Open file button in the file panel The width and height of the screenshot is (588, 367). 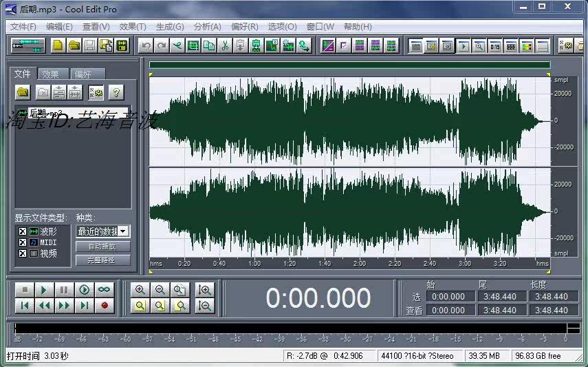(x=23, y=92)
